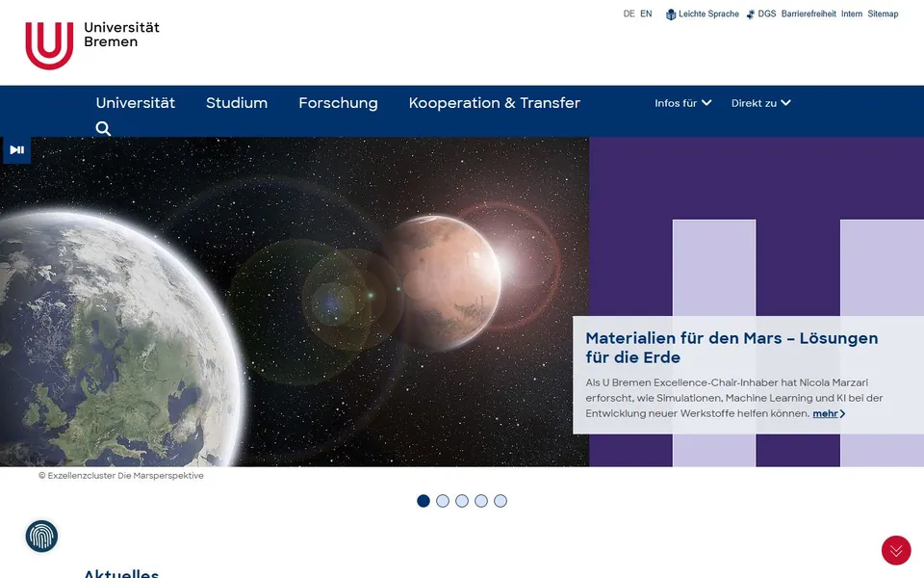Open the search magnifier icon
Image resolution: width=924 pixels, height=578 pixels.
(103, 128)
